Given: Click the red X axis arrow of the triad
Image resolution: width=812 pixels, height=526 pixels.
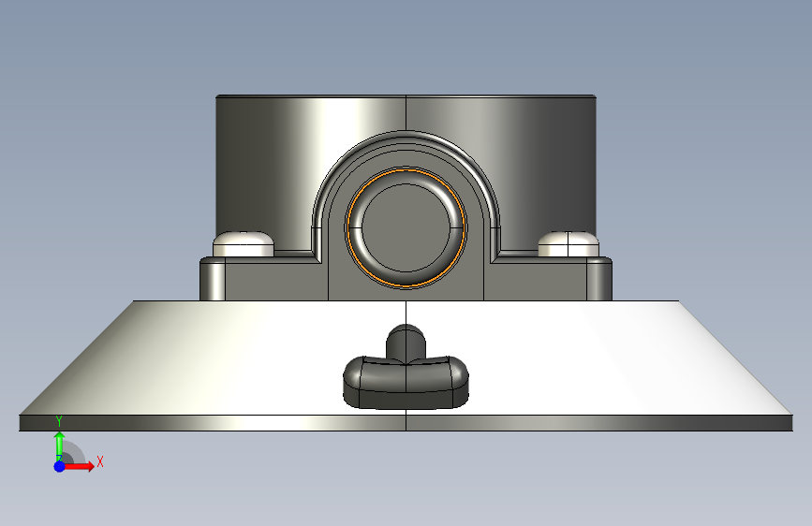Looking at the screenshot, I should pos(80,466).
